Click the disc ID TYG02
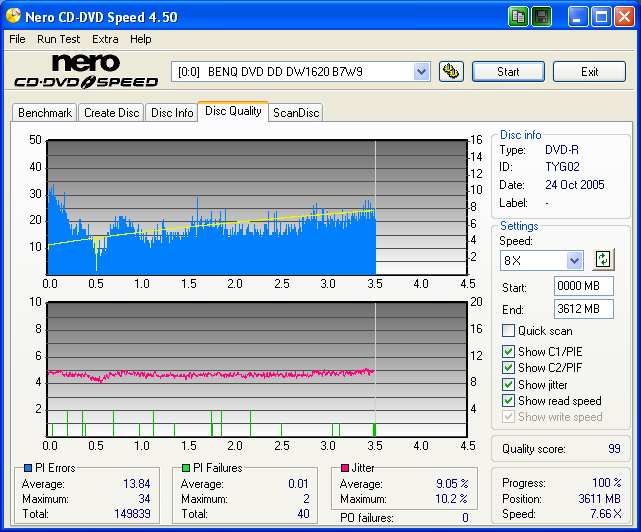 [562, 167]
